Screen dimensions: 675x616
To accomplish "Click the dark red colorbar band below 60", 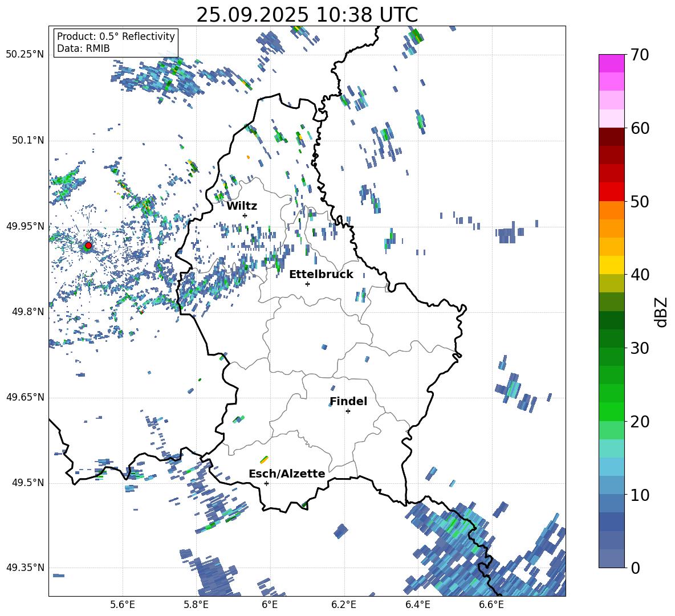I will click(x=611, y=137).
